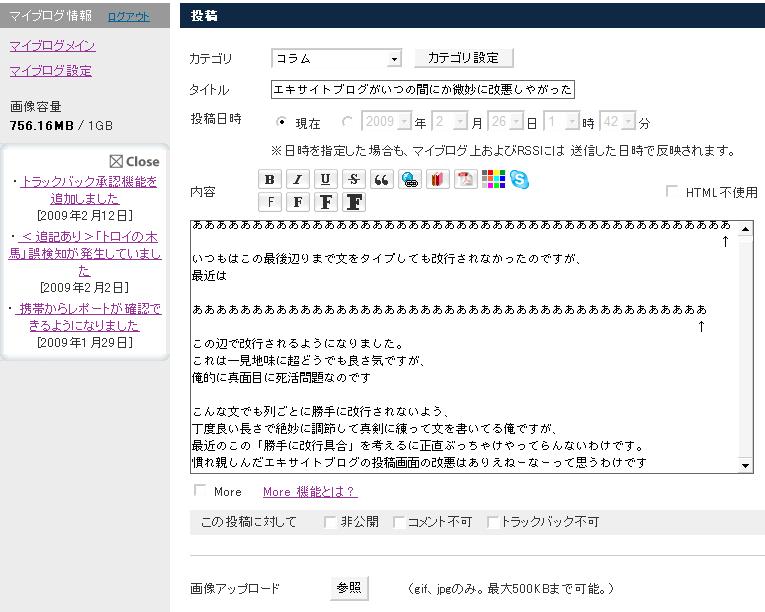Click the line 俺的に真面目に死活問題なのです
Image resolution: width=765 pixels, height=612 pixels.
coord(282,378)
